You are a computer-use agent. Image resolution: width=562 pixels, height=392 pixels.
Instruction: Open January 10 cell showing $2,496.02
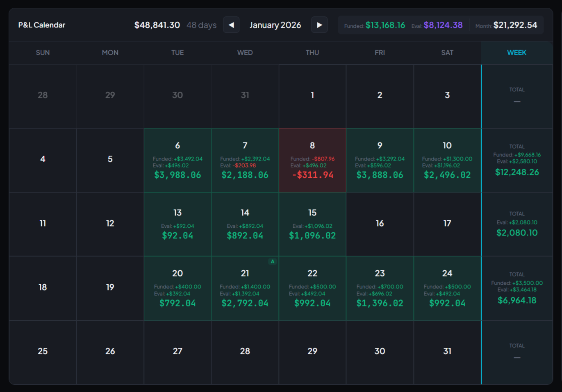coord(447,161)
